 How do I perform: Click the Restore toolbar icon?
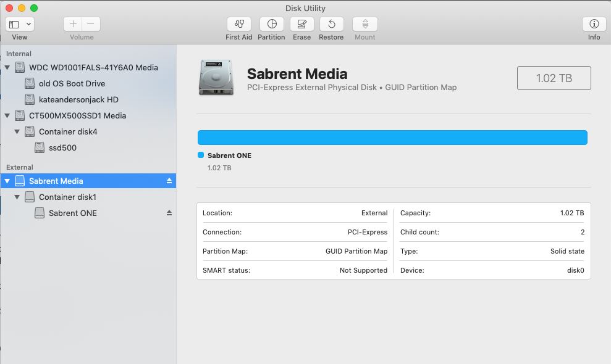click(331, 24)
